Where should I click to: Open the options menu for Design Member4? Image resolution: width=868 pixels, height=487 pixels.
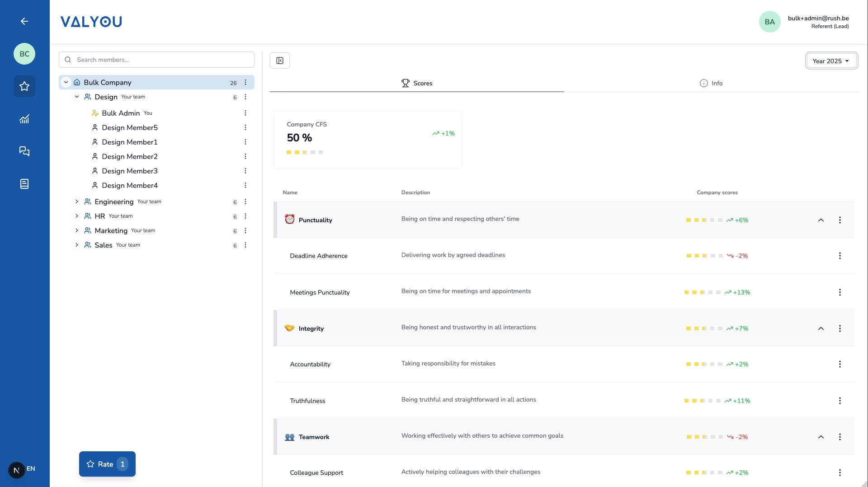245,185
